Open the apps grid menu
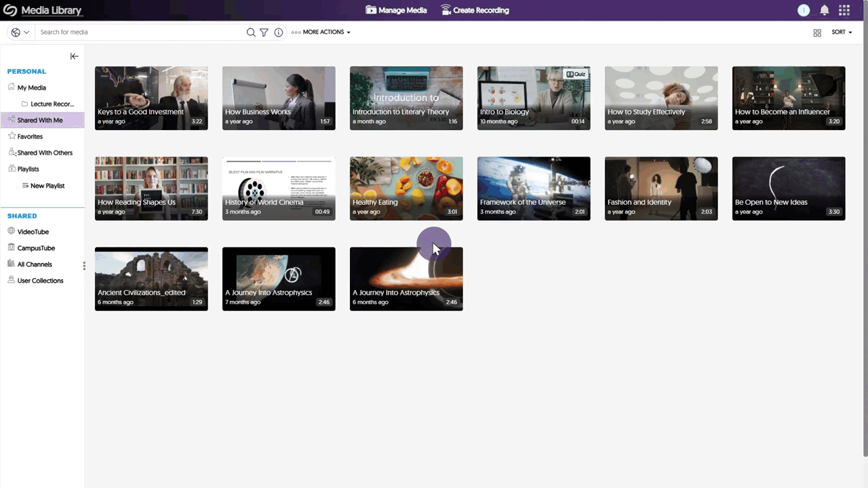 [x=844, y=10]
